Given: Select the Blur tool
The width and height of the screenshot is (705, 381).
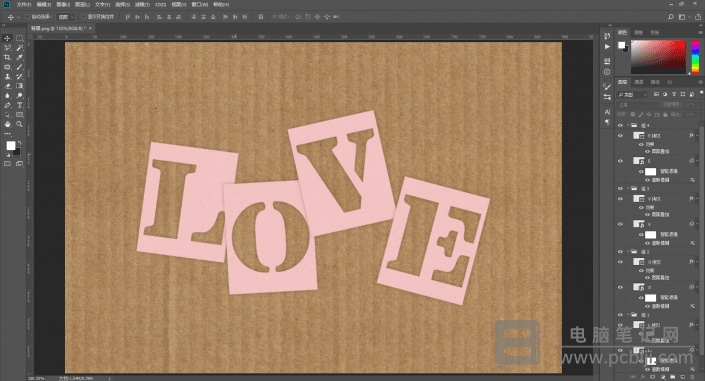Looking at the screenshot, I should click(7, 95).
